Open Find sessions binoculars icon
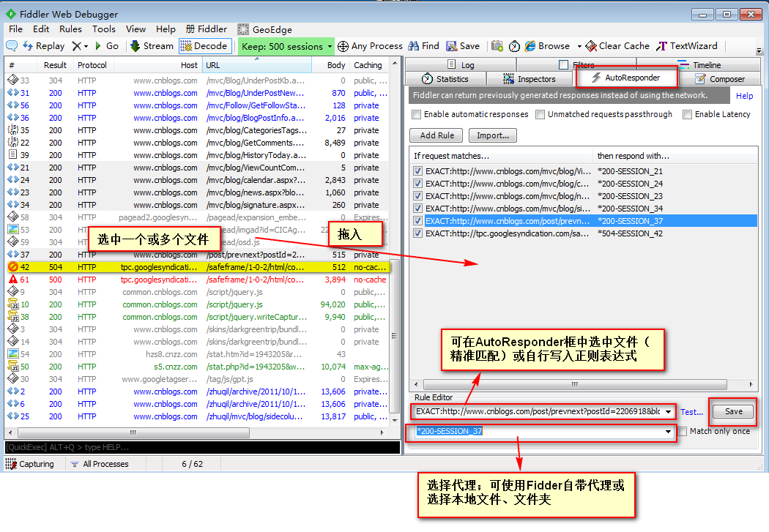The width and height of the screenshot is (769, 532). coord(414,46)
